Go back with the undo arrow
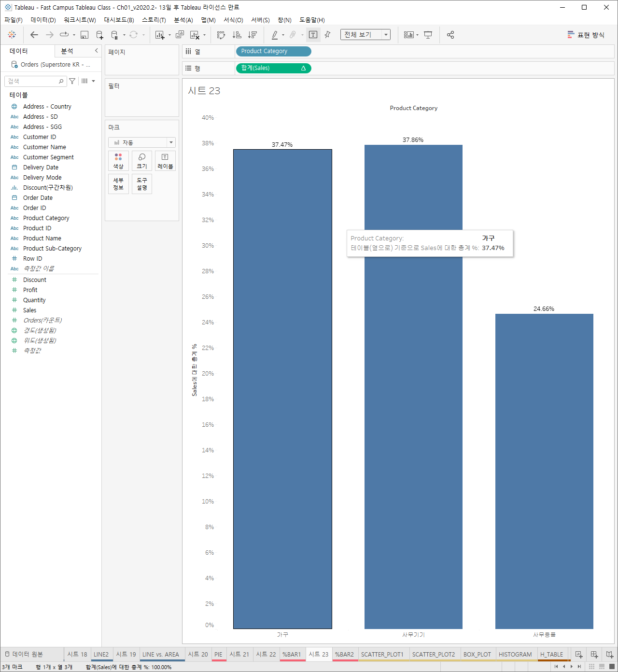The image size is (618, 672). click(x=34, y=35)
